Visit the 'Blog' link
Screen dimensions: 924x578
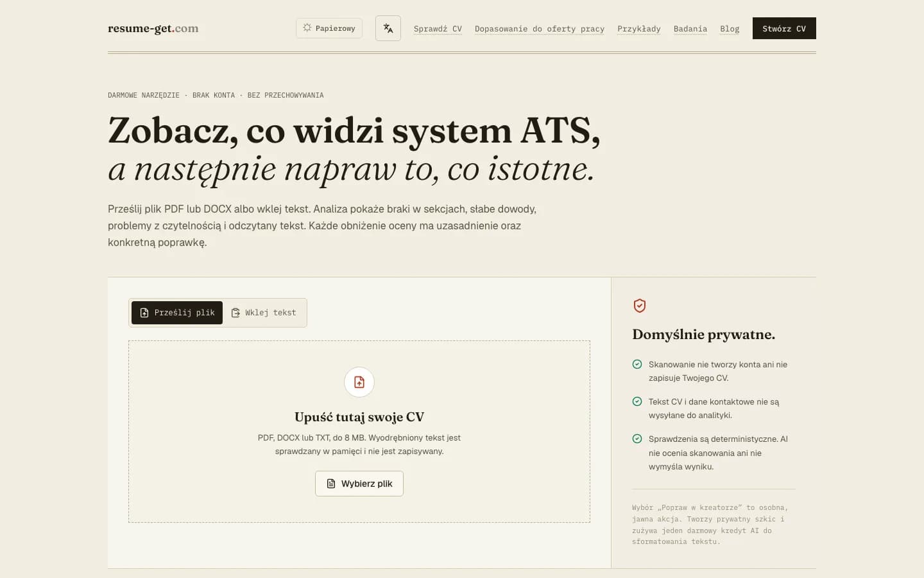point(730,29)
